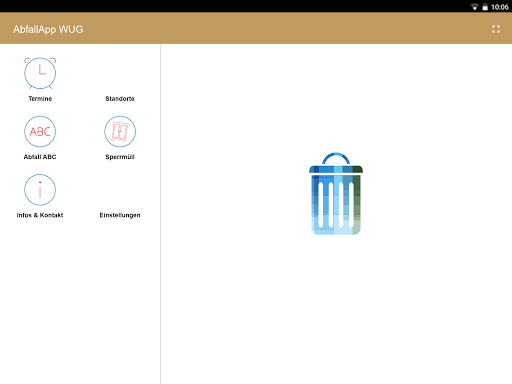Click the Abfall ABC text label

(40, 157)
